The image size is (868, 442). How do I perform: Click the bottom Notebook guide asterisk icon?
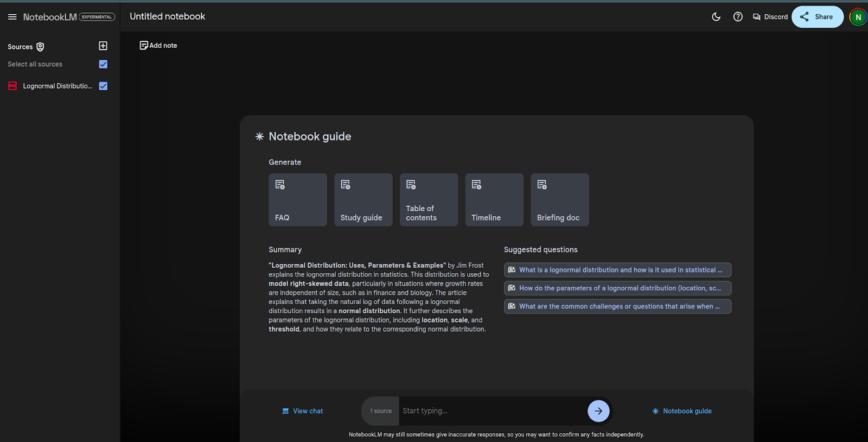point(655,411)
